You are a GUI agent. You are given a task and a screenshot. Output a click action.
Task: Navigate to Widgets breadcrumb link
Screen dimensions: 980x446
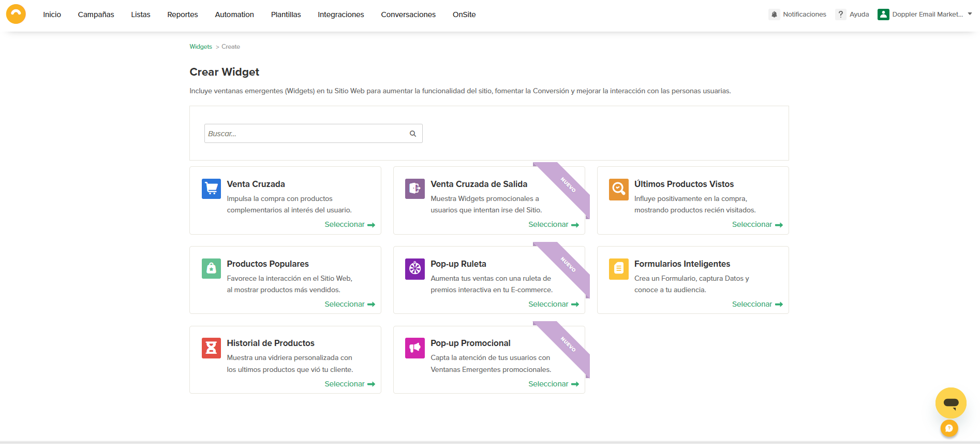tap(201, 47)
